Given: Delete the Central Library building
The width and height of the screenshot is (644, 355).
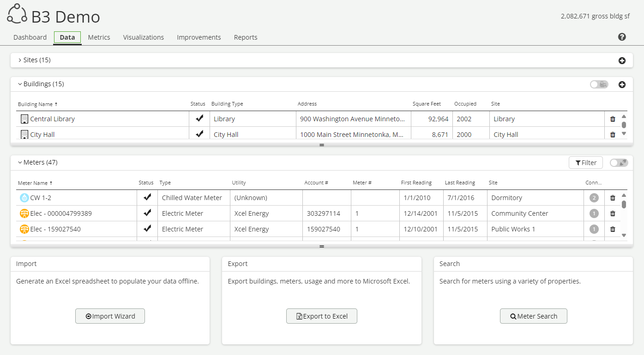Looking at the screenshot, I should [x=613, y=119].
